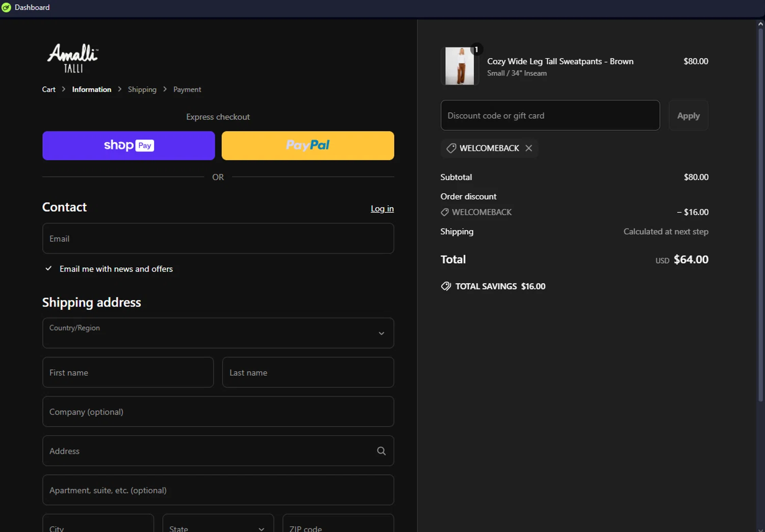Select the Information breadcrumb step
This screenshot has width=765, height=532.
pyautogui.click(x=92, y=89)
